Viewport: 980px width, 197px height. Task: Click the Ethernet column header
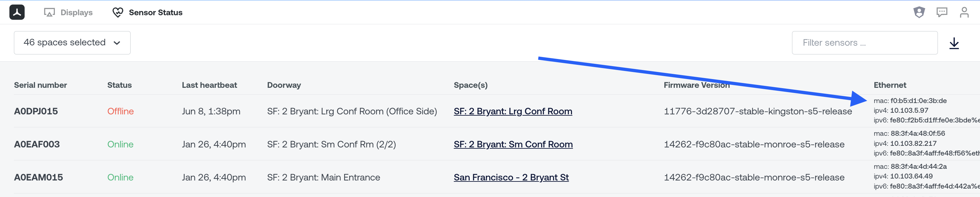[890, 85]
